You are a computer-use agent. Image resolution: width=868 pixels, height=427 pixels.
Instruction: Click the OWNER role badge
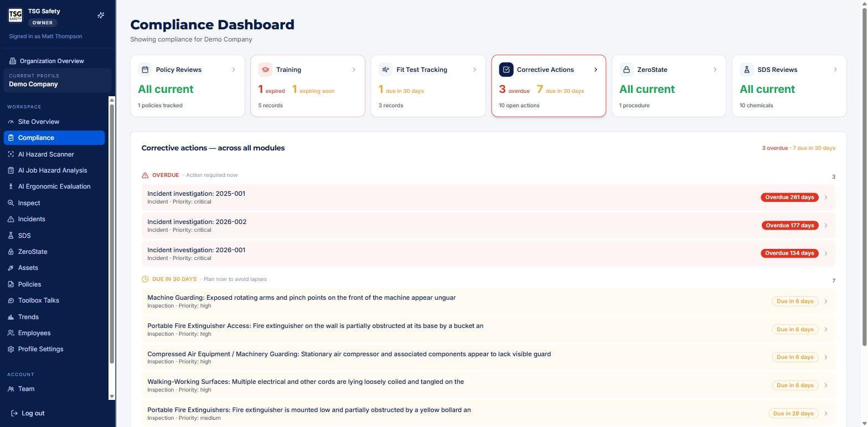43,23
